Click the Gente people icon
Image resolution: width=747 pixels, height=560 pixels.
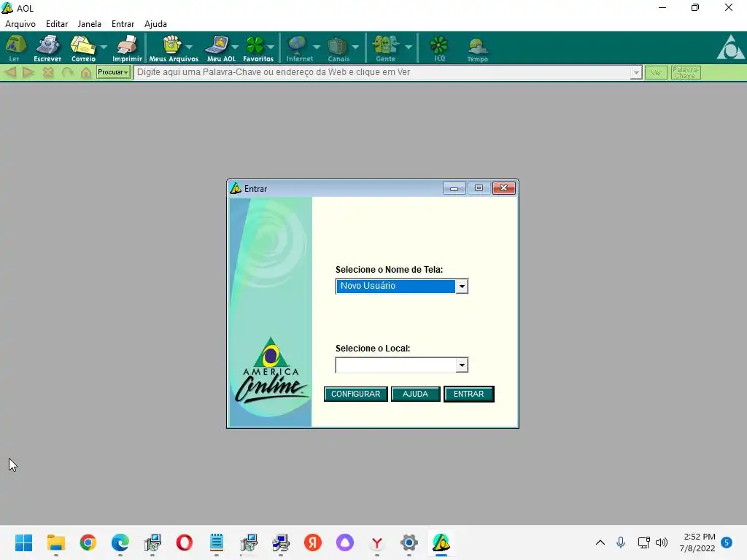point(385,48)
